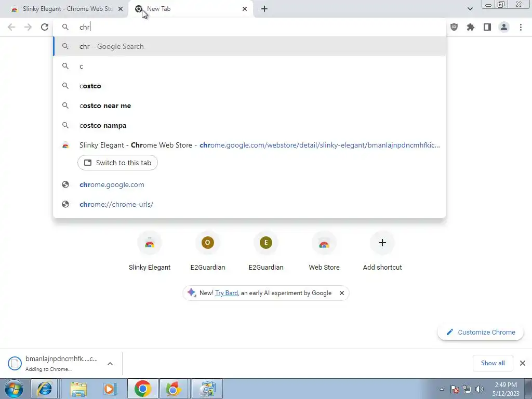Open the second E2Guardian shortcut with E icon
Viewport: 532px width, 399px height.
point(266,251)
